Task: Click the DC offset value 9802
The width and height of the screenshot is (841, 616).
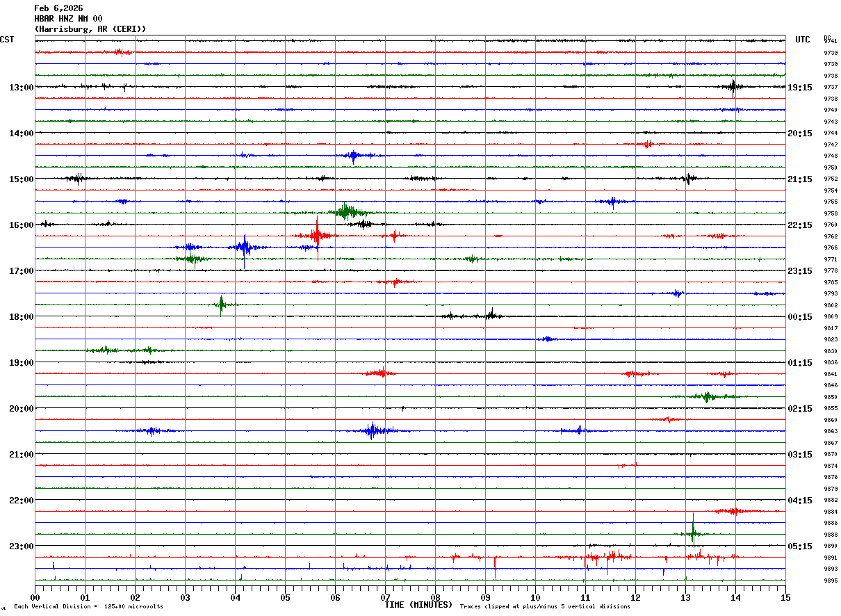Action: [831, 305]
